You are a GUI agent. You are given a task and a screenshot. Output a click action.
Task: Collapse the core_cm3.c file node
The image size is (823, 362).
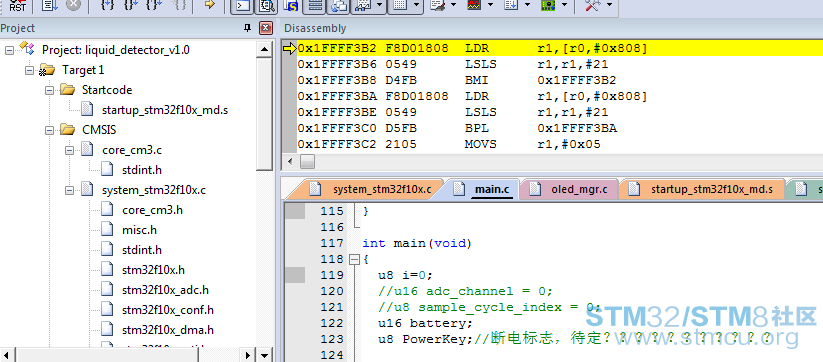[69, 150]
